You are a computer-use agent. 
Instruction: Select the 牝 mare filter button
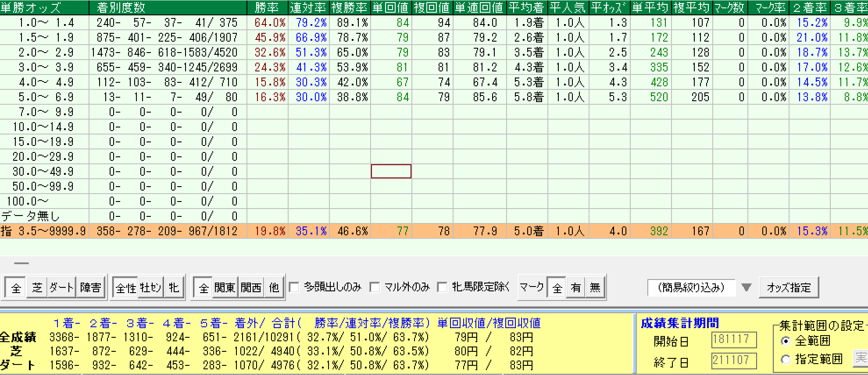click(x=174, y=288)
